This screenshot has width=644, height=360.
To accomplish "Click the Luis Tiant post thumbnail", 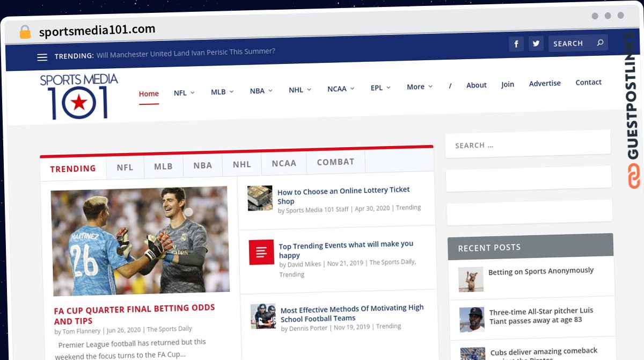I will tap(472, 320).
